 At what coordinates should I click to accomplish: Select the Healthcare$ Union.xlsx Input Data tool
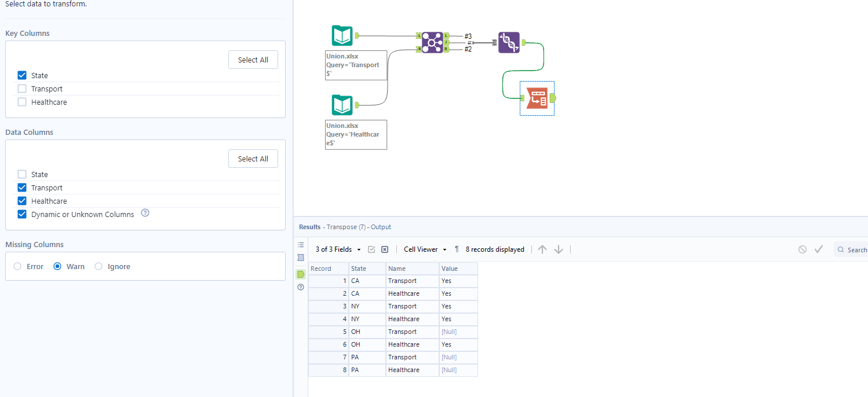tap(342, 105)
